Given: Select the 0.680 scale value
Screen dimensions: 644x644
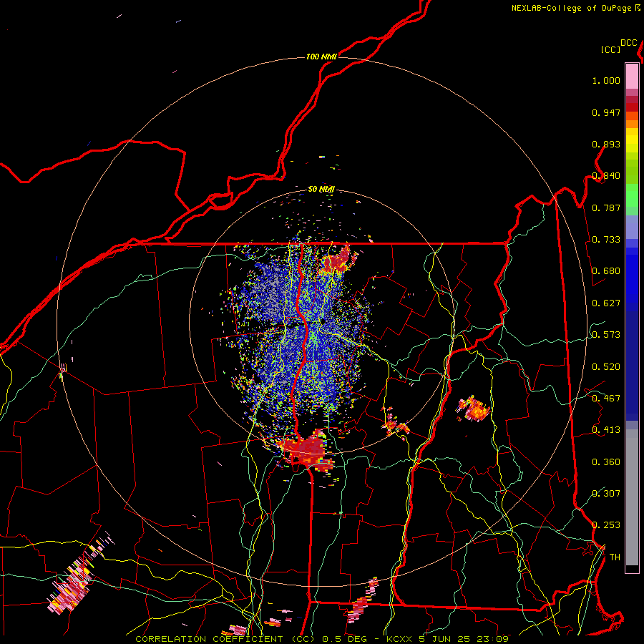Looking at the screenshot, I should click(x=606, y=271).
